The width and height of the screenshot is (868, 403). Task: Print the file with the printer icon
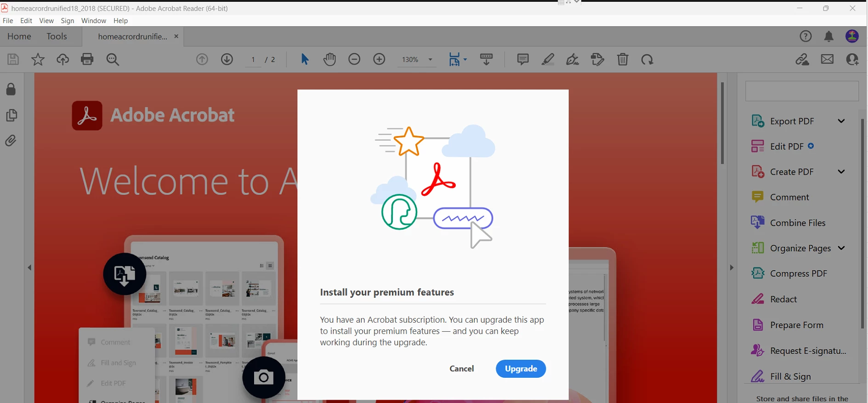point(87,59)
